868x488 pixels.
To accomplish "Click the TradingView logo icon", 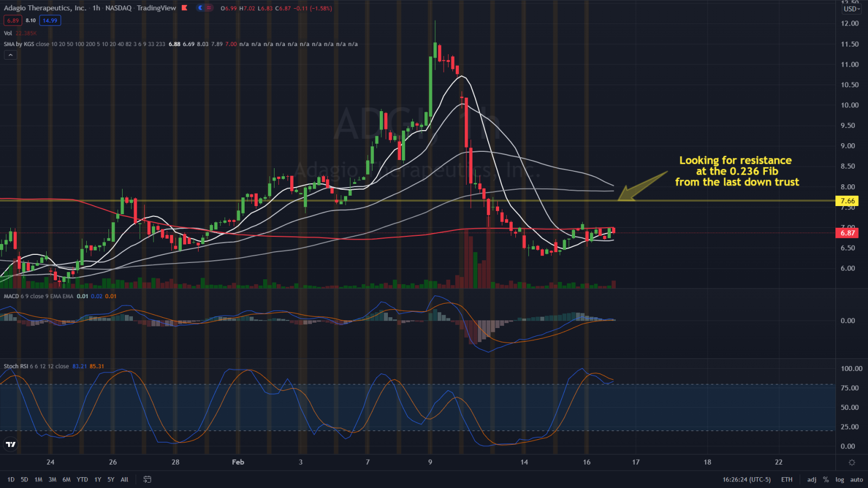I will [11, 444].
